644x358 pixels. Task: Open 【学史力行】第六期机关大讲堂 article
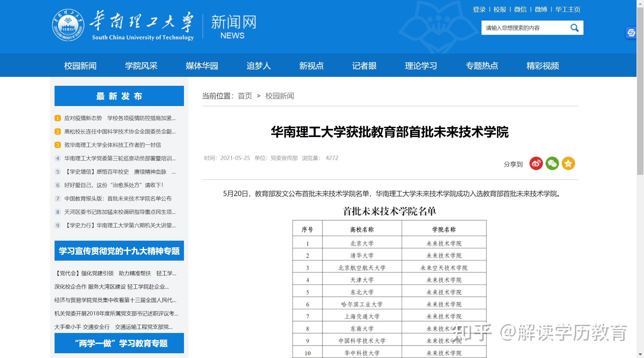tap(120, 225)
